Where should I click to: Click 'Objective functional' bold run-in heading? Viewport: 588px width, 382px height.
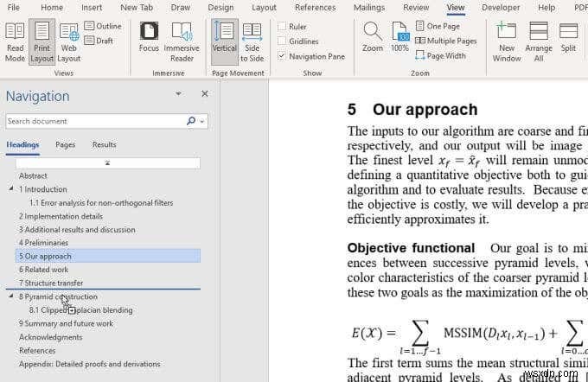(411, 248)
